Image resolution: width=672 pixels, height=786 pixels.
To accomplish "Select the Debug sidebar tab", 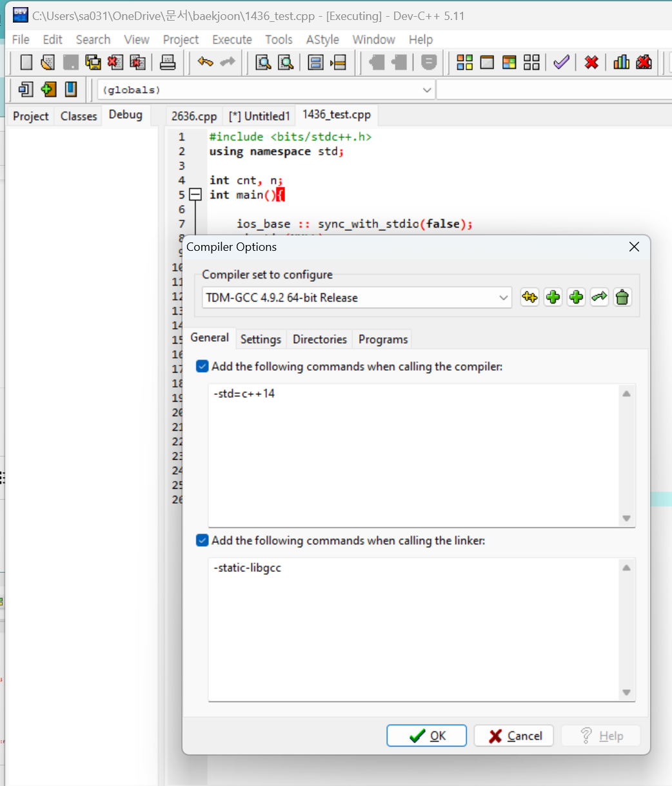I will click(125, 115).
